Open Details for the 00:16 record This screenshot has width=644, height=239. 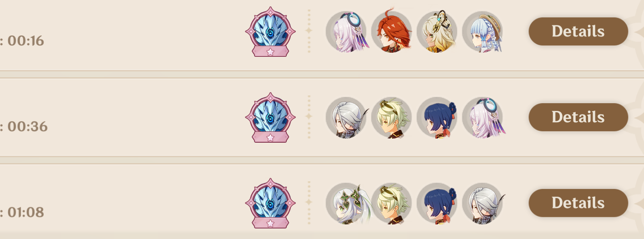pos(578,31)
